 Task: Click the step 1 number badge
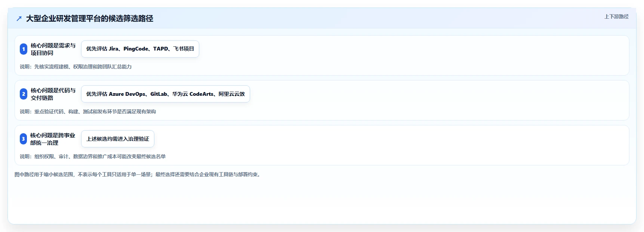pos(24,49)
